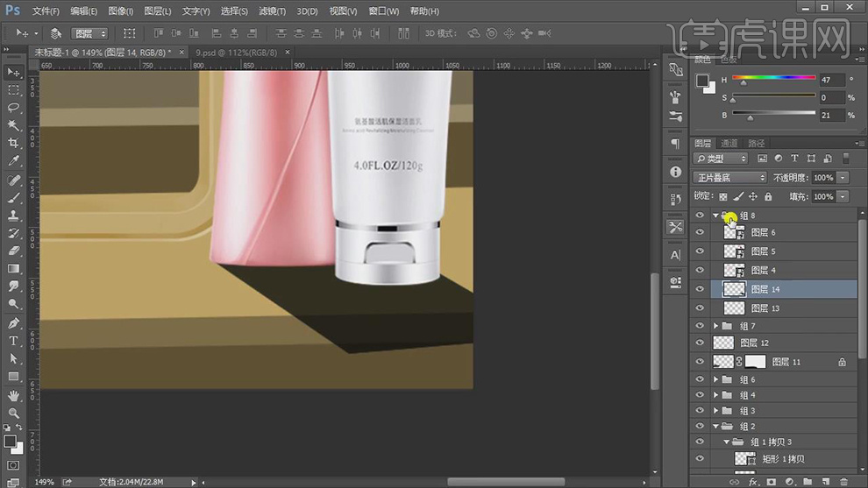This screenshot has height=488, width=868.
Task: Hide layer 图层 14 with eye icon
Action: pyautogui.click(x=700, y=289)
